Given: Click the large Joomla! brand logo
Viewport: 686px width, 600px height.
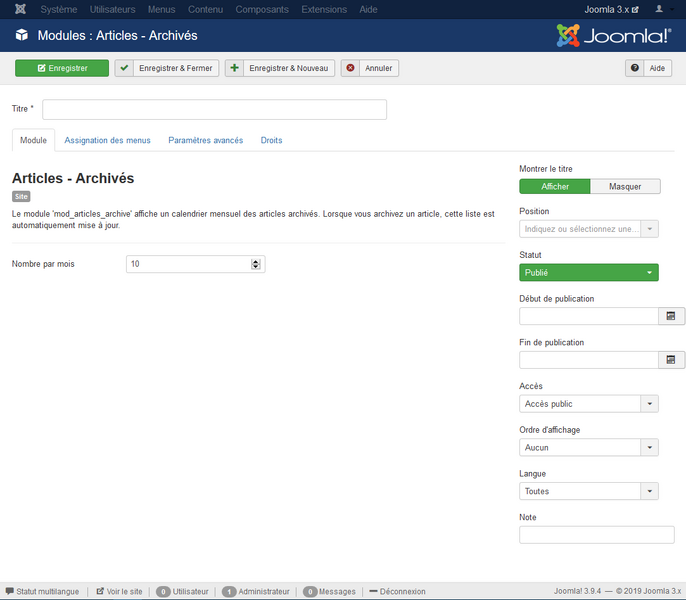Looking at the screenshot, I should click(613, 35).
